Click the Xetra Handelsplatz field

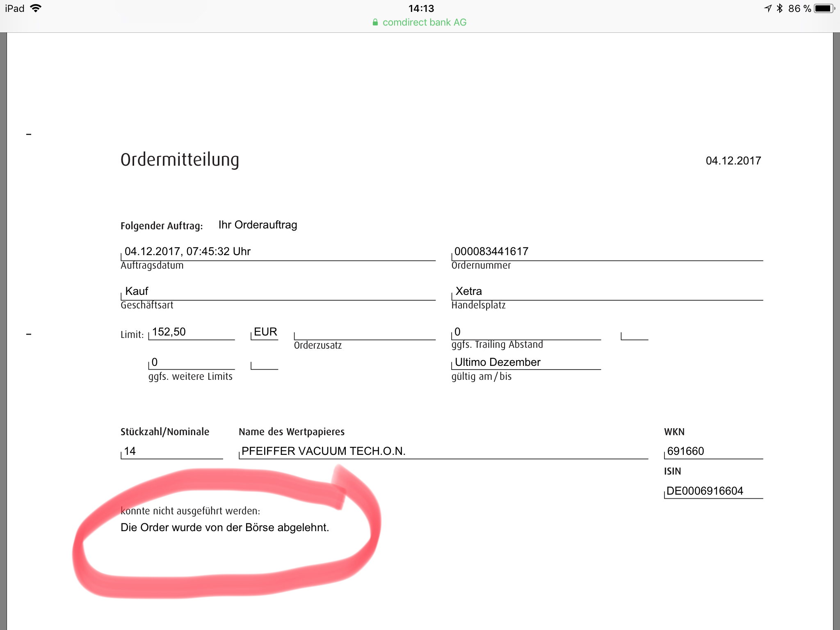[468, 291]
